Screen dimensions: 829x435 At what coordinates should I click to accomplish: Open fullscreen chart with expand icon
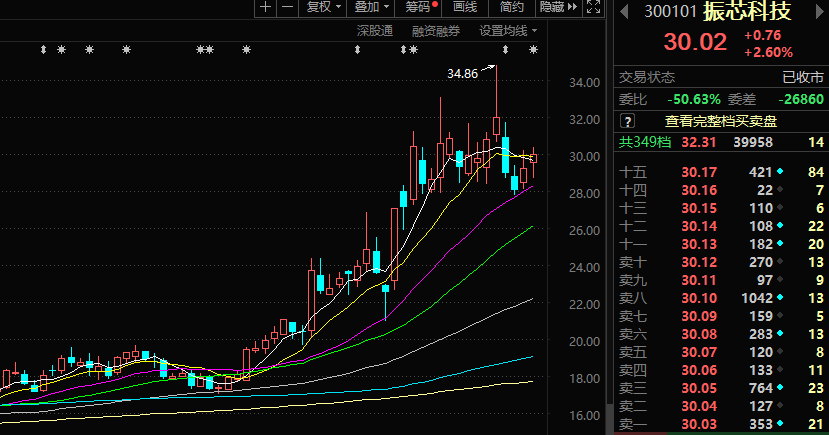tap(593, 7)
